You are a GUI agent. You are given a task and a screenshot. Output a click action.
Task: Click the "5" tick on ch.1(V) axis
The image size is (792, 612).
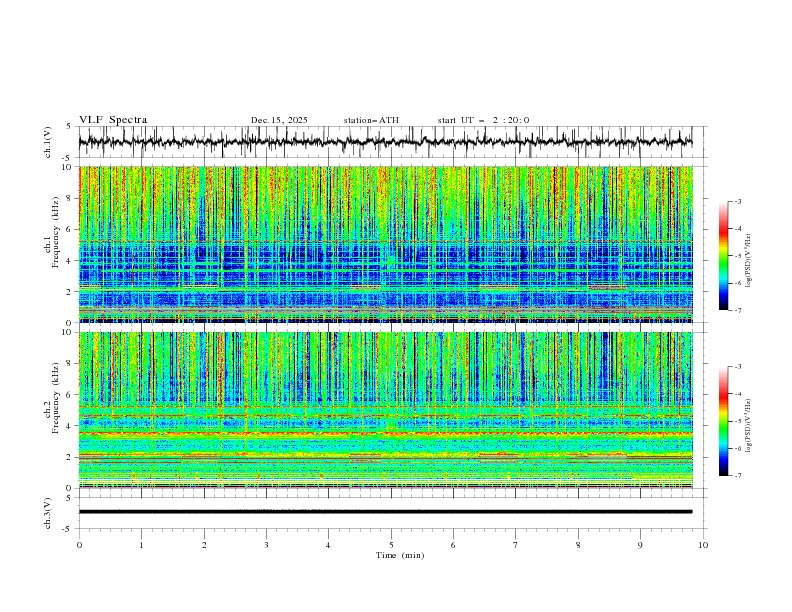[70, 127]
